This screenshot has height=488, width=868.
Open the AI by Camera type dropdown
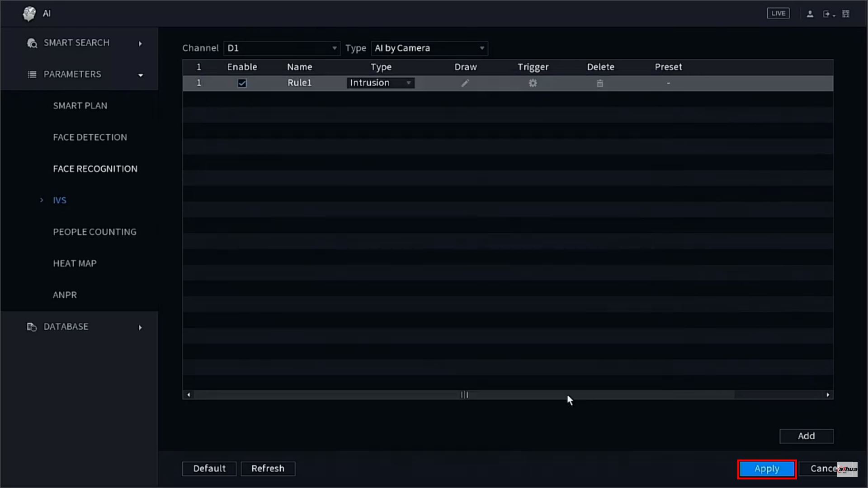tap(429, 48)
